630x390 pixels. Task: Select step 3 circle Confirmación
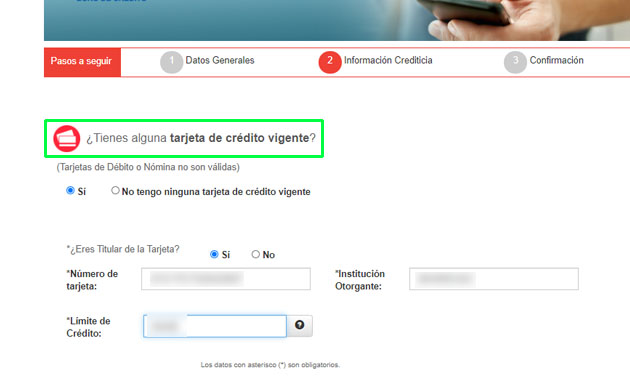[x=515, y=62]
